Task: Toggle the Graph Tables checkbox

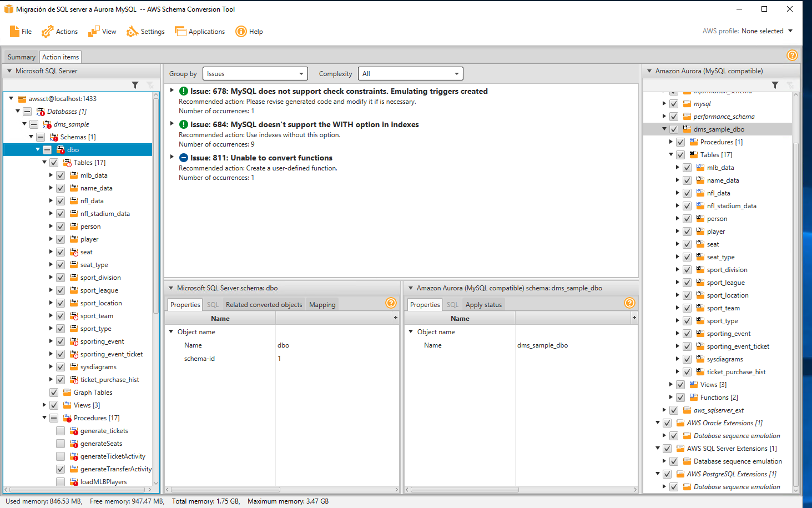Action: coord(54,393)
